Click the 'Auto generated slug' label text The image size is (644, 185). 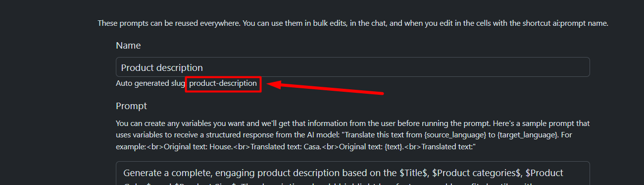tap(150, 83)
